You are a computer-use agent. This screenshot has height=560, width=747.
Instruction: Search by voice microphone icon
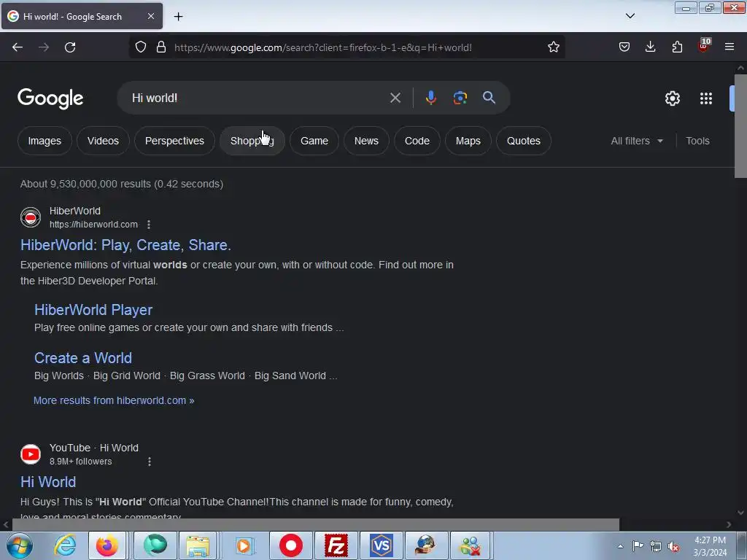coord(430,98)
